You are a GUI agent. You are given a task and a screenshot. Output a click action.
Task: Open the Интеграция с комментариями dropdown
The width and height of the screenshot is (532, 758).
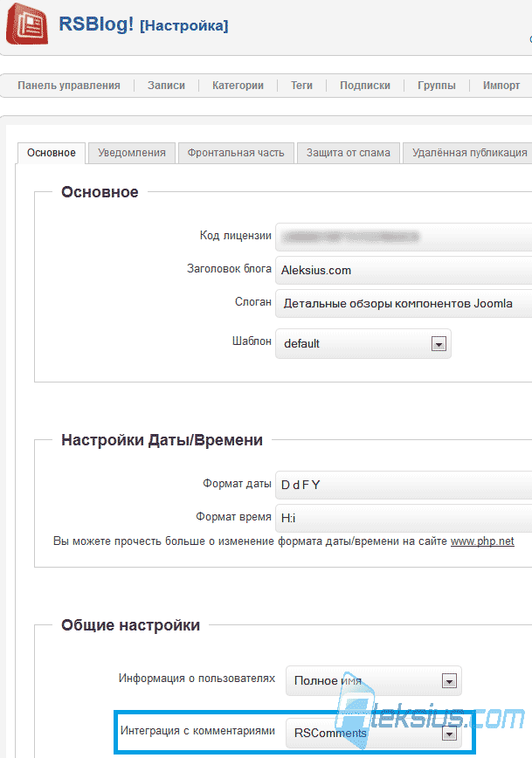click(x=374, y=733)
